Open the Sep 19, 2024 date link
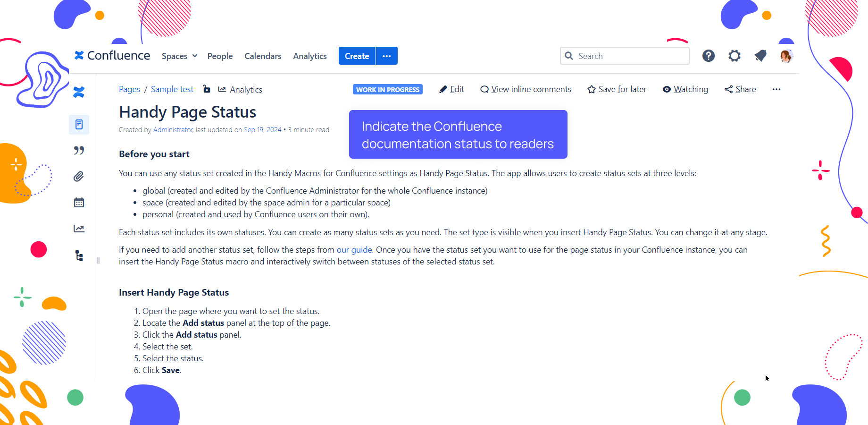This screenshot has height=425, width=868. [x=263, y=130]
